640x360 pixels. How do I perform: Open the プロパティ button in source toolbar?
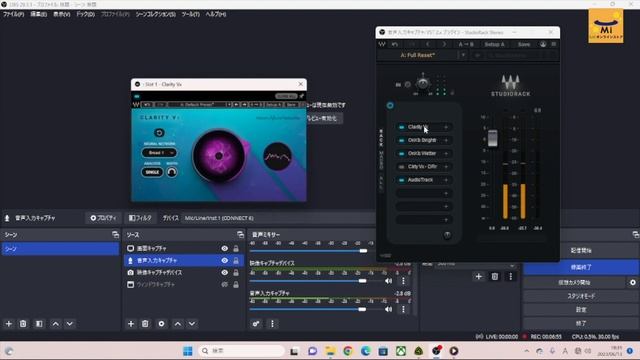(x=103, y=218)
